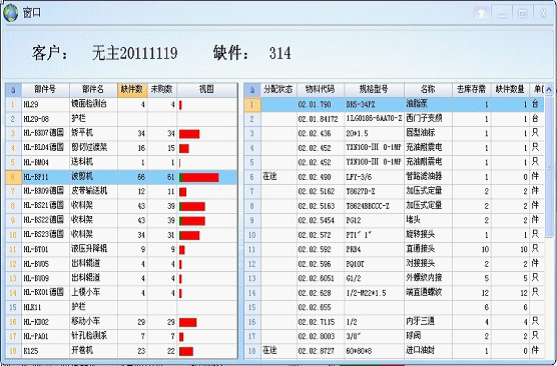Select the 送料机 row HL-BM04
This screenshot has width=557, height=366.
pyautogui.click(x=121, y=163)
